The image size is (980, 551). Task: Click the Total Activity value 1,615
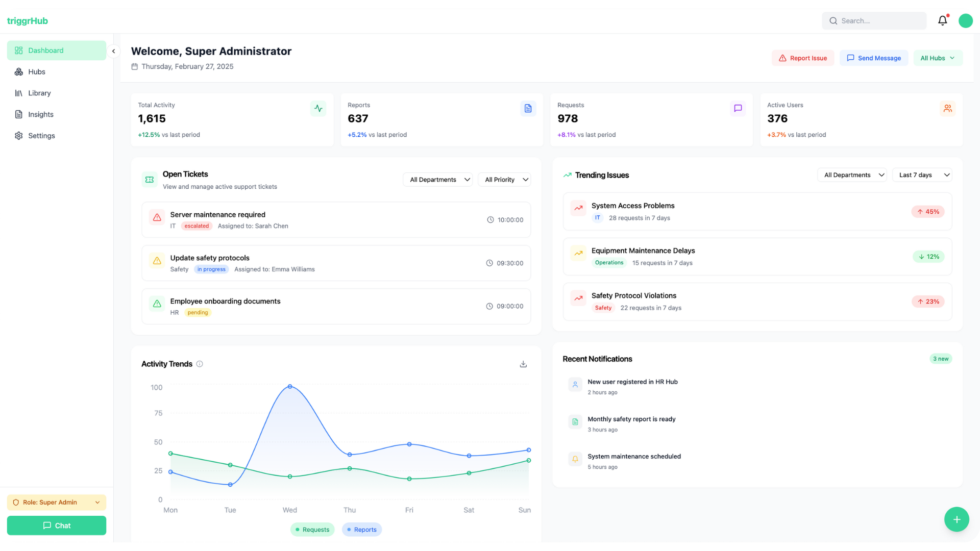tap(152, 118)
